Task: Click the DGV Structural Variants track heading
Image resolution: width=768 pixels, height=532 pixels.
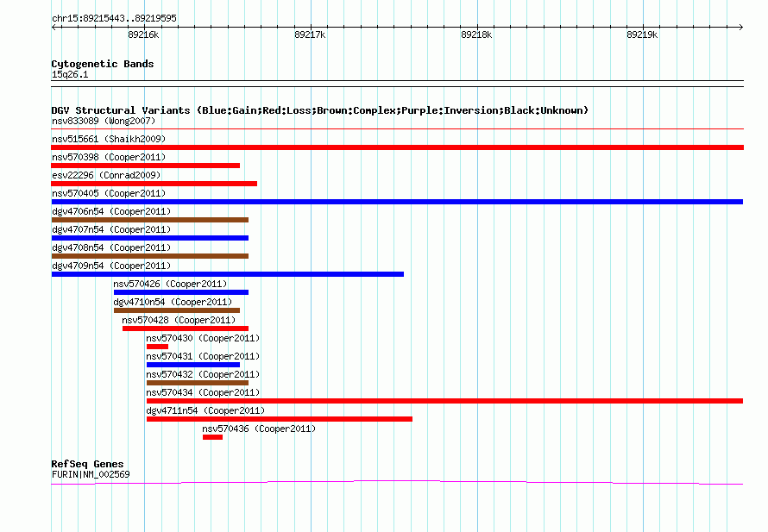Action: [320, 110]
